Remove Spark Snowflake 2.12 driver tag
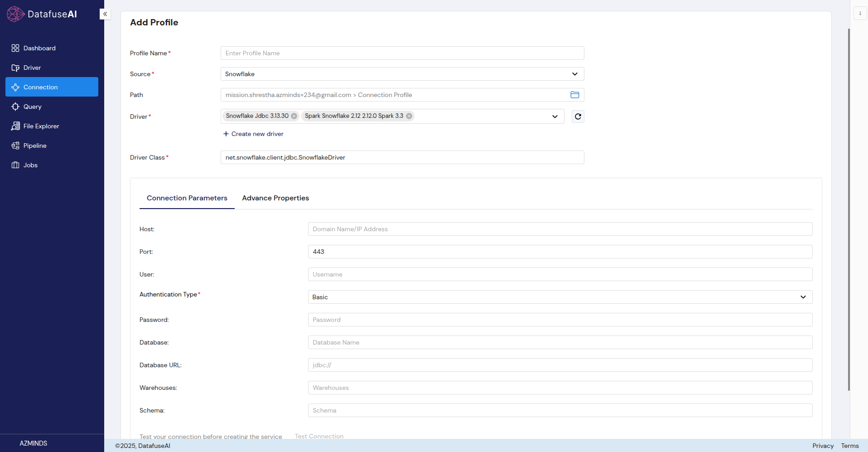The width and height of the screenshot is (868, 452). click(x=409, y=116)
